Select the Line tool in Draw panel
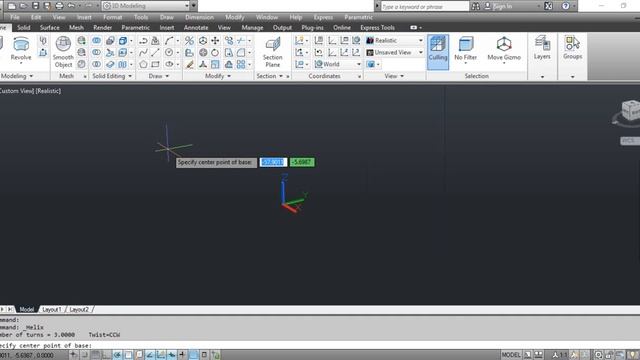 [x=155, y=52]
